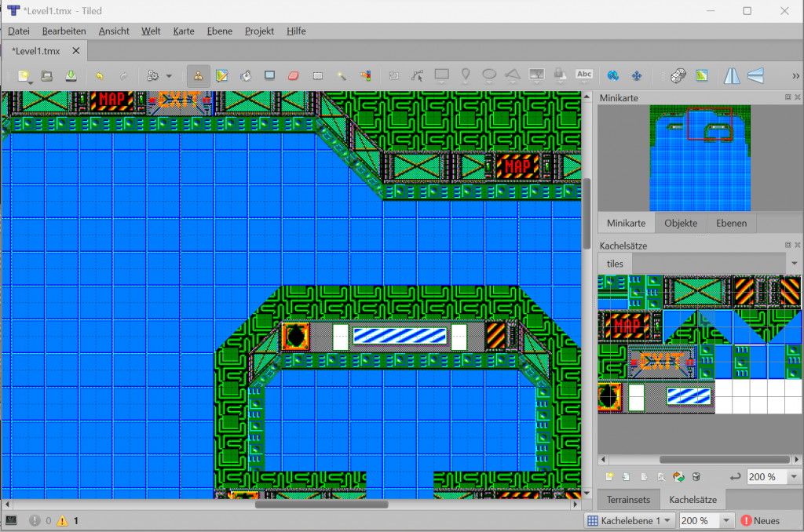Delete tileset using the trash icon
804x532 pixels.
coord(696,476)
